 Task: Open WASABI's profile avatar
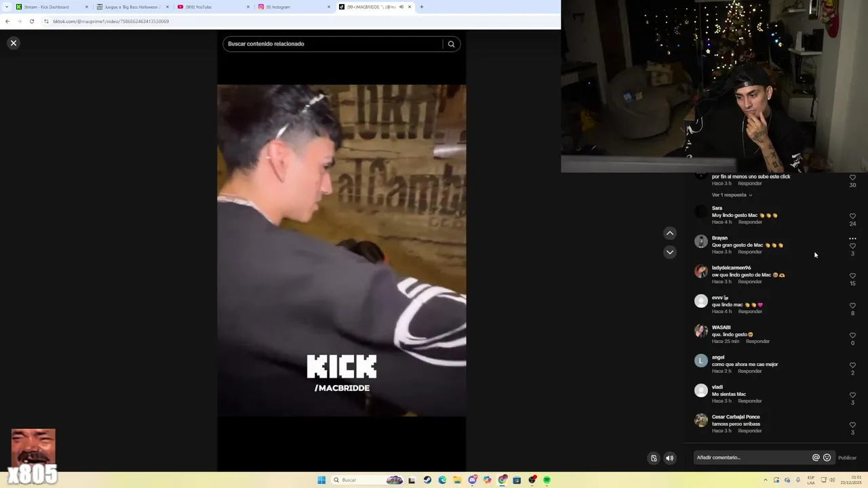click(701, 331)
